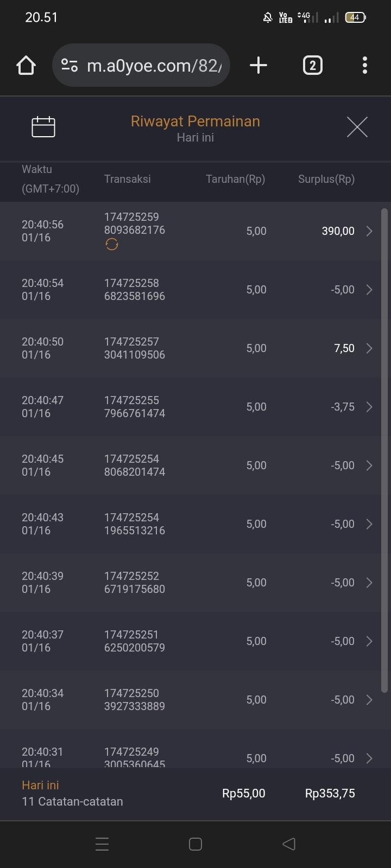Click the vertical scrollbar of the history list
This screenshot has height=868, width=391.
click(x=384, y=450)
